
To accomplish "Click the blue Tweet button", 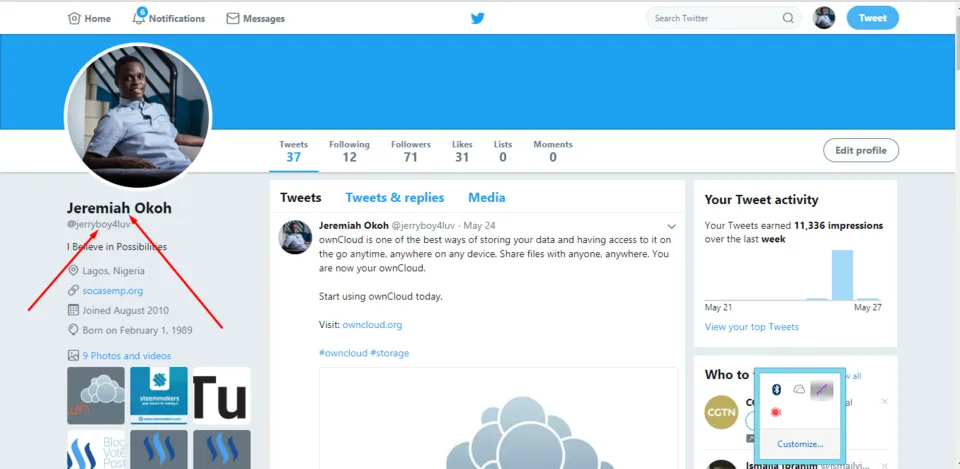I will [872, 18].
